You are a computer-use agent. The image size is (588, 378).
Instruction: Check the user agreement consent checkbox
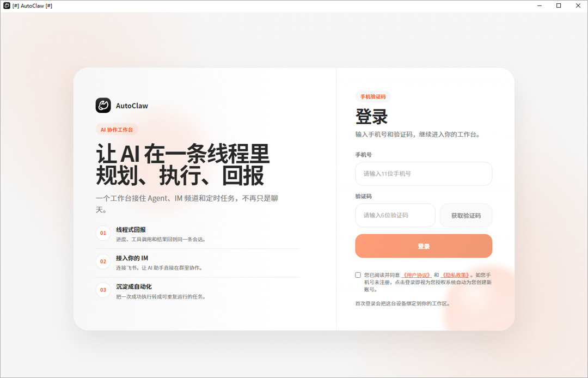[358, 275]
